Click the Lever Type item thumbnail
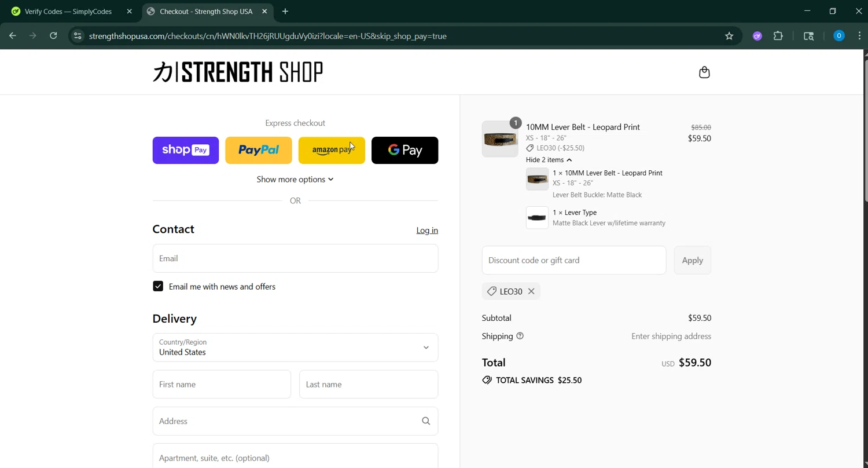Viewport: 868px width, 468px height. pos(537,218)
